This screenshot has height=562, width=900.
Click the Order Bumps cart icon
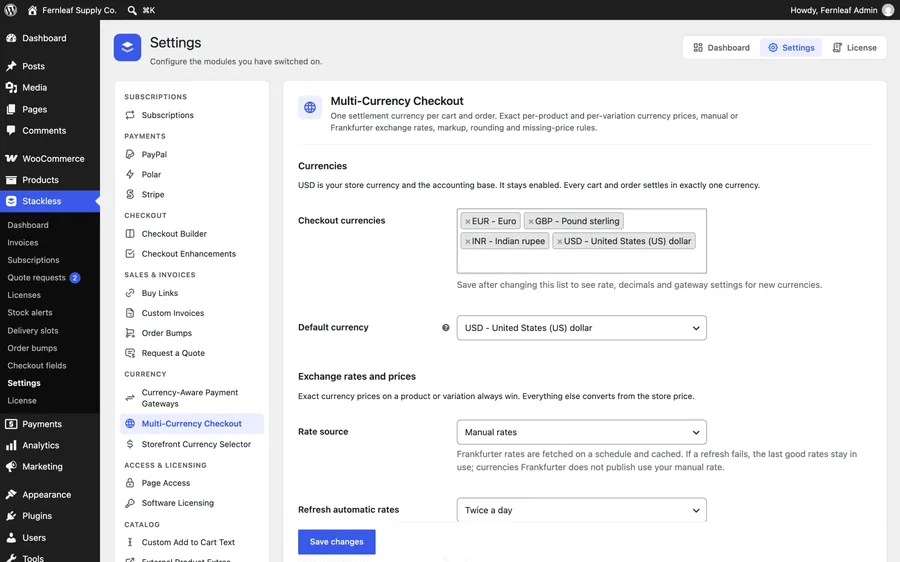coord(130,333)
